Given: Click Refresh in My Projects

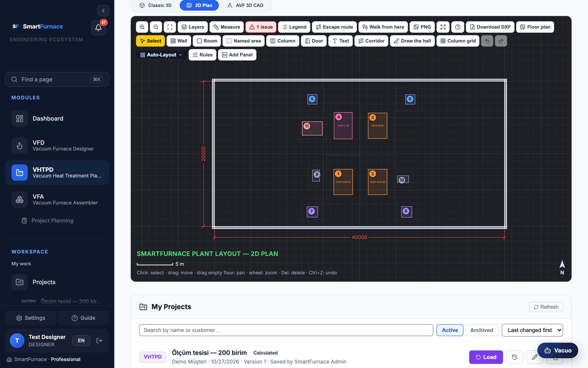Looking at the screenshot, I should click(x=546, y=307).
